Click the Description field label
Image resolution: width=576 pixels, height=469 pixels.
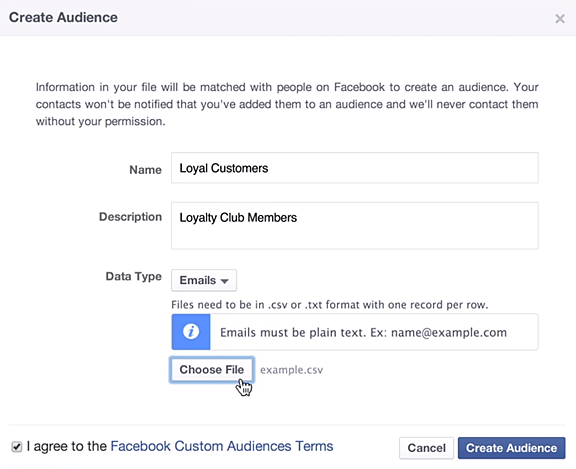(x=130, y=217)
